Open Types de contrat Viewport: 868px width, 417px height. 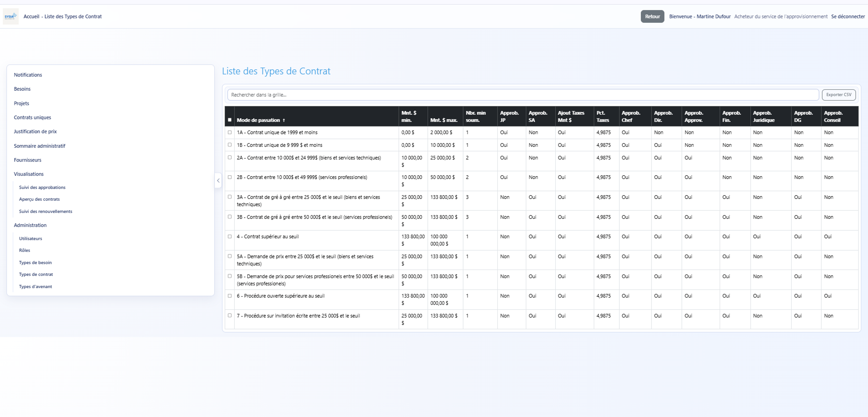36,275
